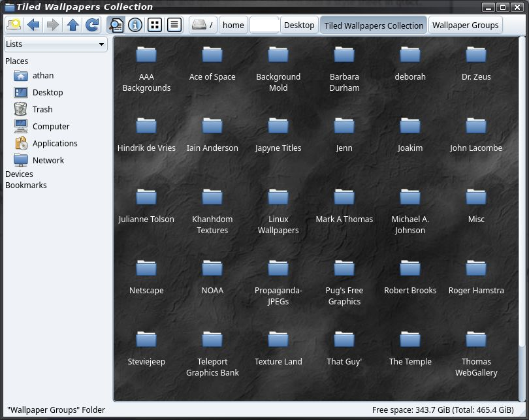Select the Texture Land folder

tap(278, 347)
